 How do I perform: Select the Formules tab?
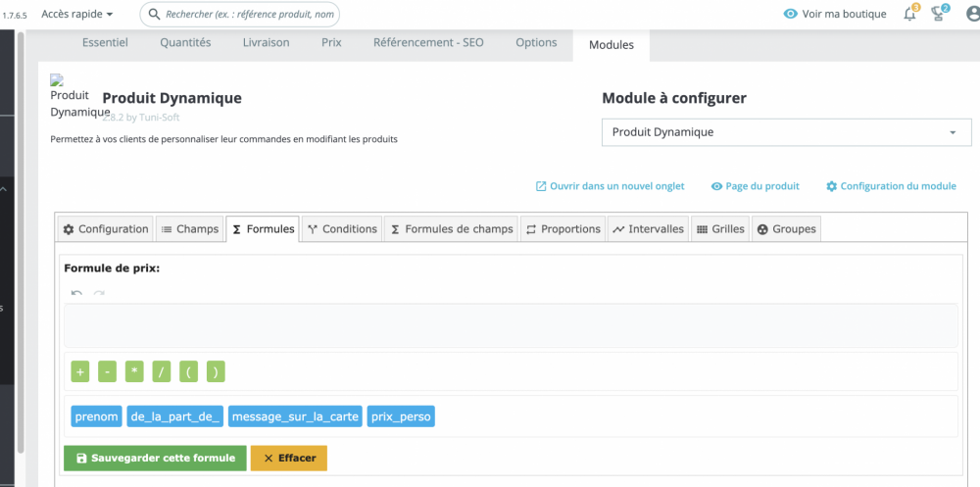coord(263,229)
